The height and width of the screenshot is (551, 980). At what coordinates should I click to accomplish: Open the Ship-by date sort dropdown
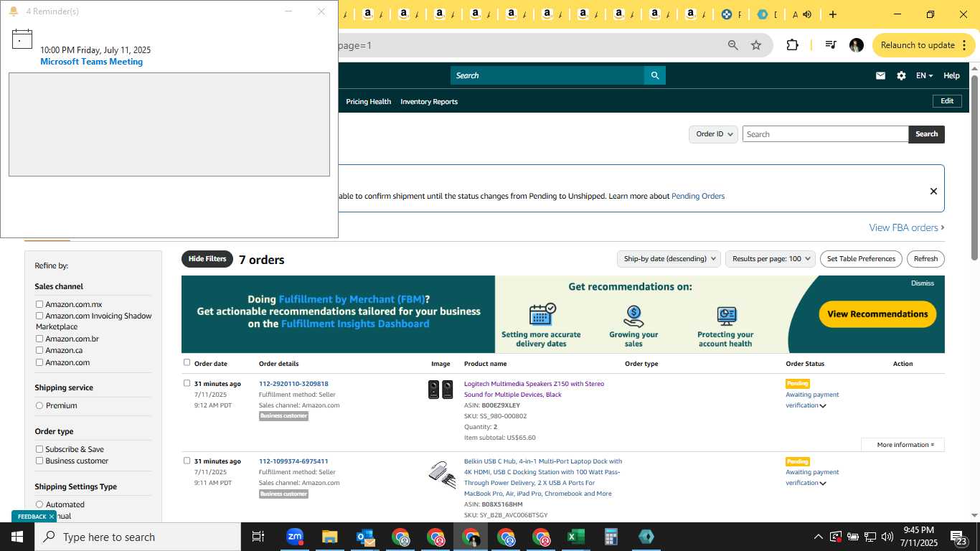pyautogui.click(x=669, y=259)
